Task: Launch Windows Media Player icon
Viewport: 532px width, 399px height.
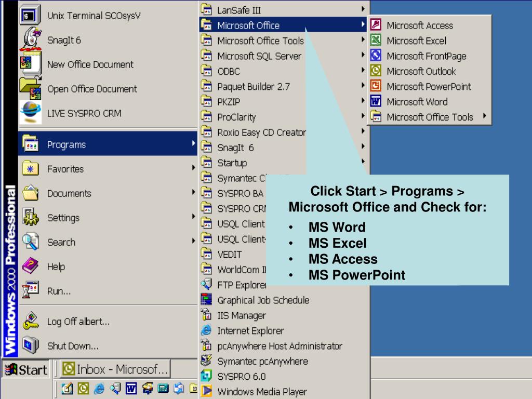Action: click(206, 391)
